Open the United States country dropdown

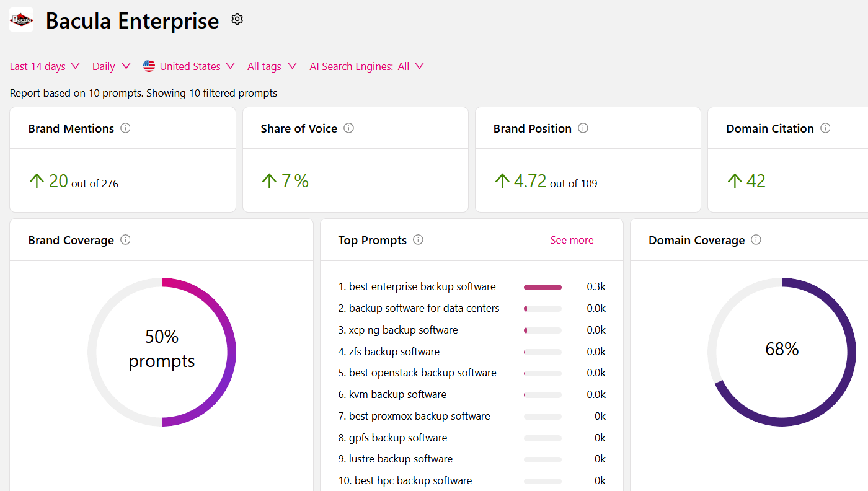click(189, 66)
